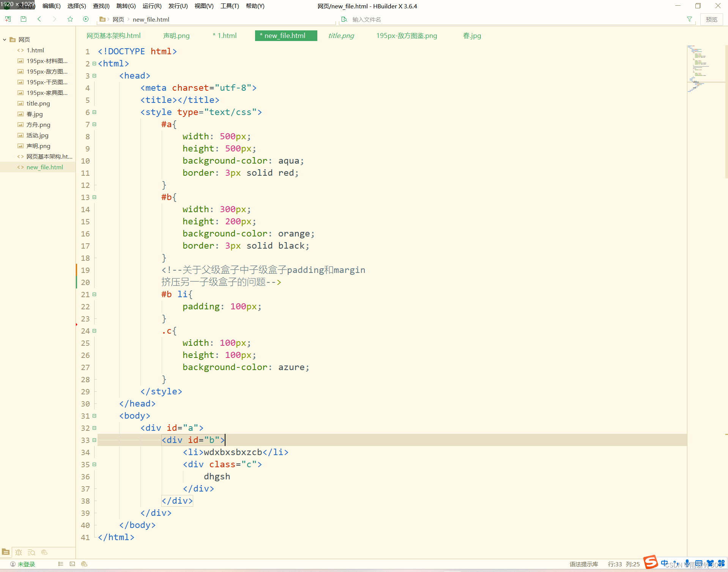This screenshot has width=728, height=572.
Task: Open the debug bug panel icon
Action: click(19, 552)
